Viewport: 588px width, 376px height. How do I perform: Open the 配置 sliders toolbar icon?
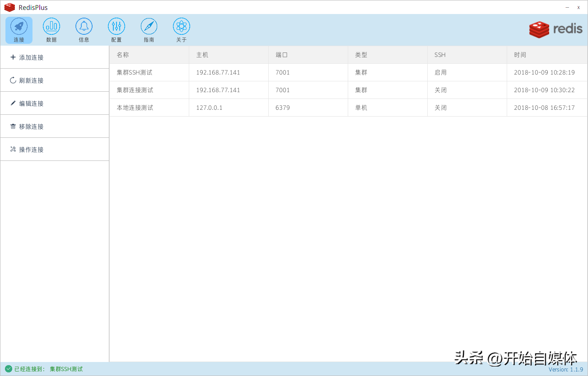point(117,30)
